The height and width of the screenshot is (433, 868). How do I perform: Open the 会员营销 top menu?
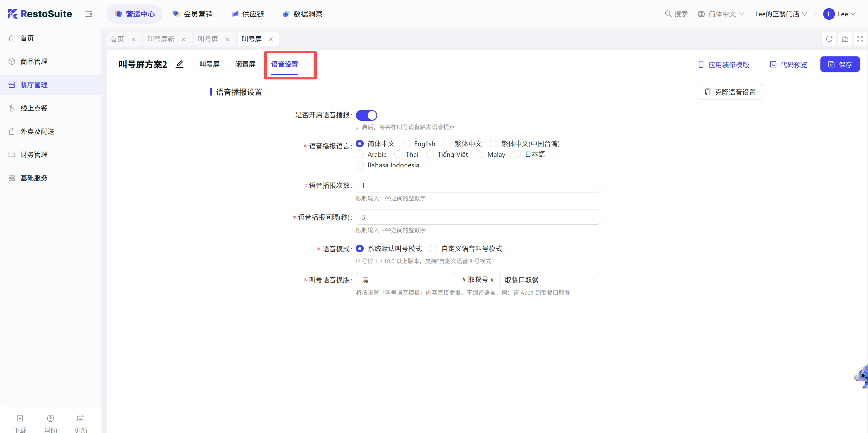point(193,14)
